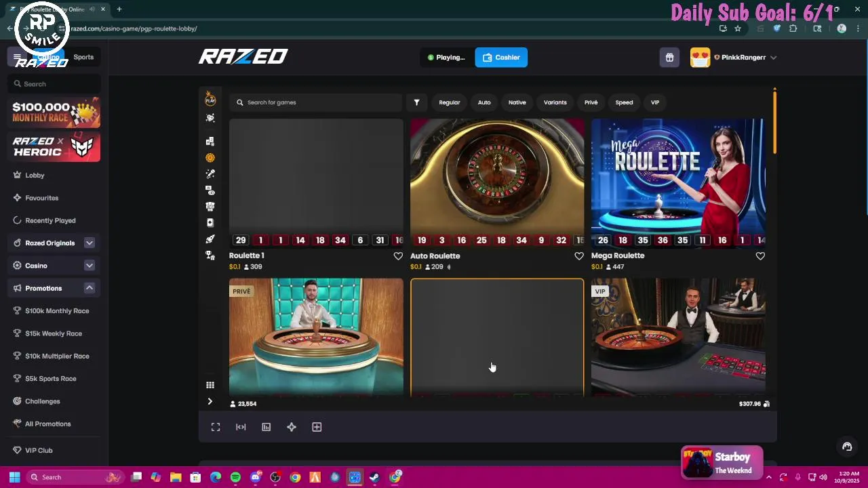This screenshot has height=488, width=868.
Task: Click the hamburger menu icon
Action: pyautogui.click(x=18, y=58)
